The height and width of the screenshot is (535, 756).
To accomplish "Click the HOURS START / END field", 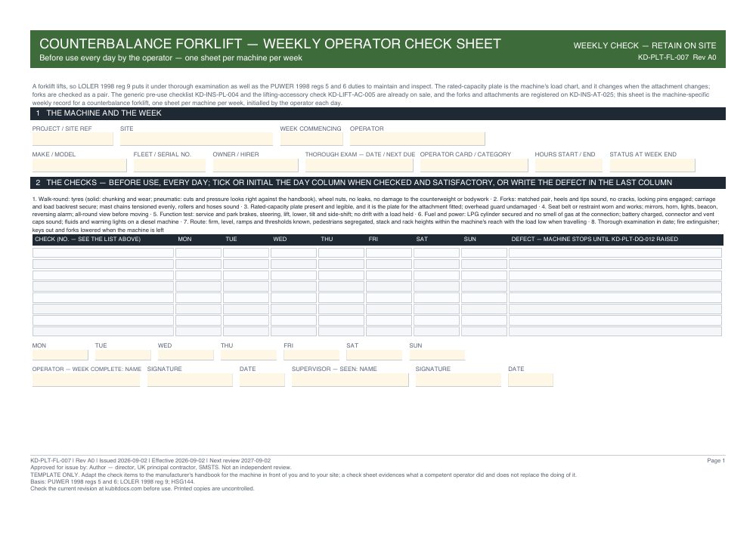I will pyautogui.click(x=569, y=165).
